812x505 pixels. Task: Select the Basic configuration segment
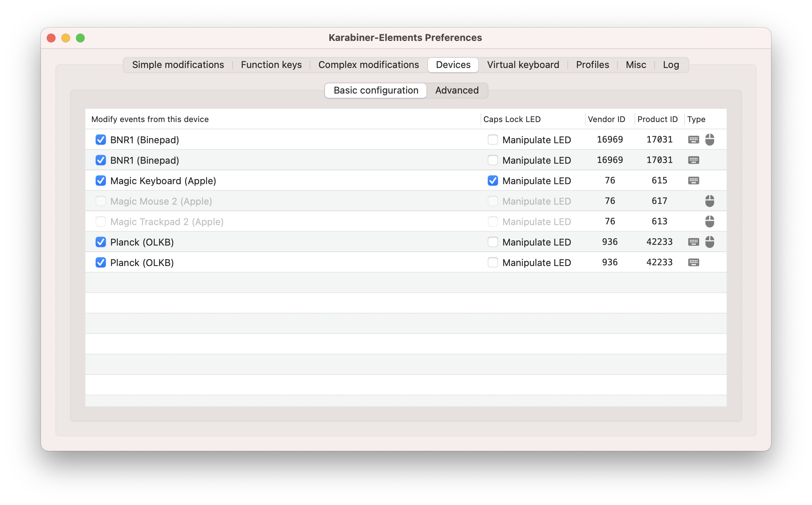(x=376, y=90)
